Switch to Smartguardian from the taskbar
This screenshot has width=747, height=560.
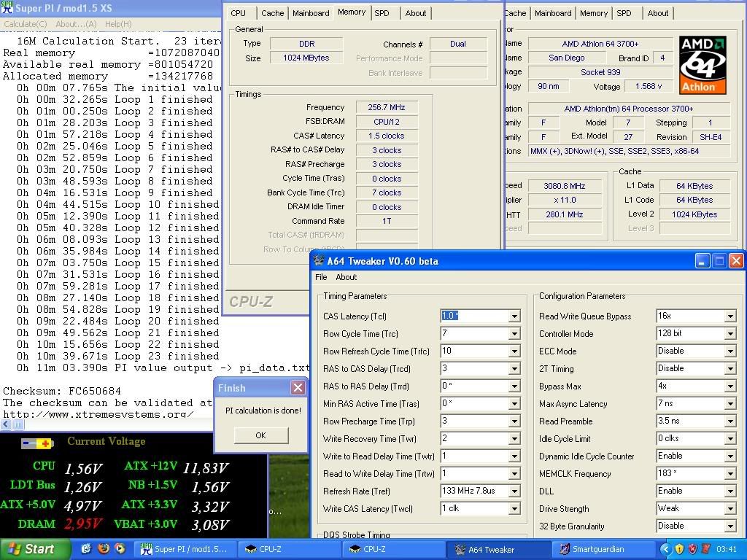click(x=603, y=549)
